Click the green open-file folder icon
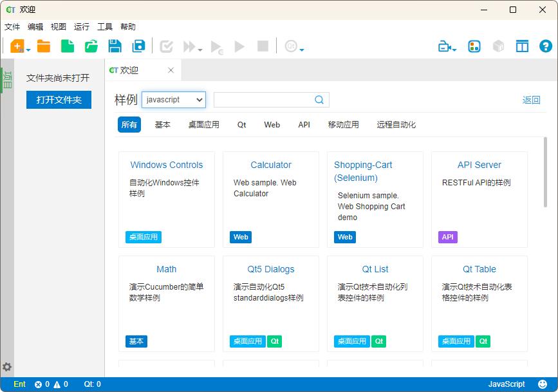 (x=91, y=46)
